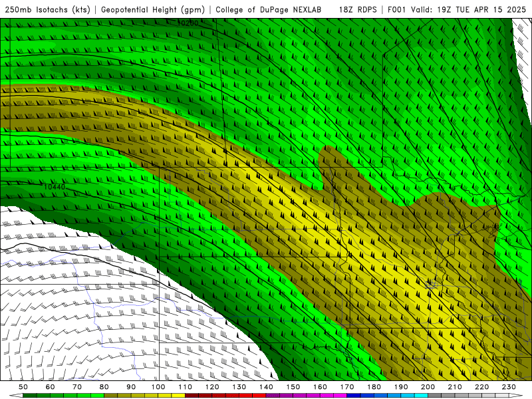This screenshot has height=399, width=532.
Task: Click the 140 value on the color scale
Action: click(266, 387)
